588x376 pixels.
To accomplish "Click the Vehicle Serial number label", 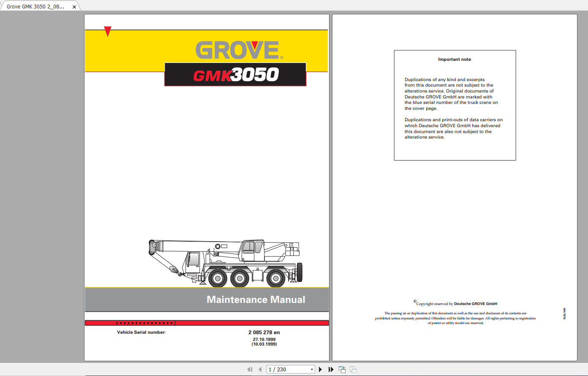I will pyautogui.click(x=142, y=332).
